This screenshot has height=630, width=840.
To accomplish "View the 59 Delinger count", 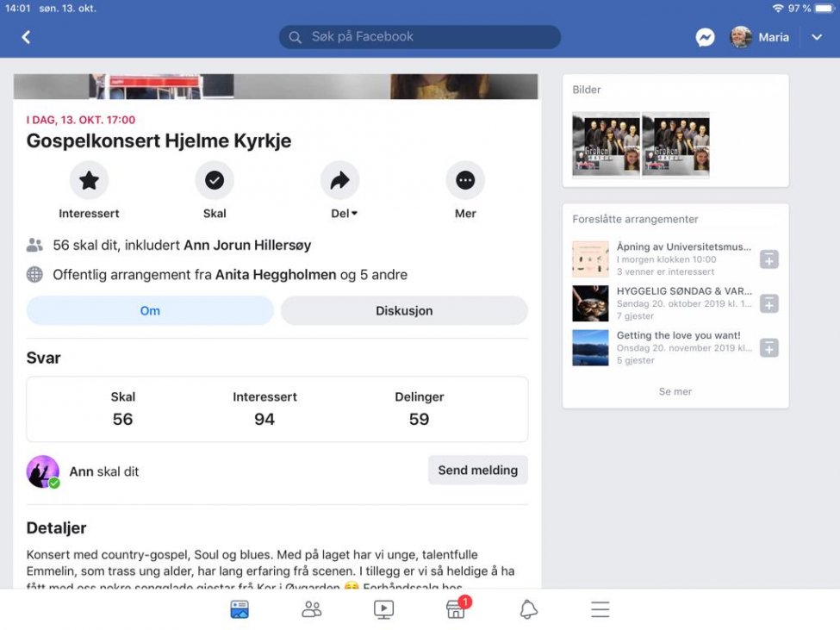I will 419,409.
